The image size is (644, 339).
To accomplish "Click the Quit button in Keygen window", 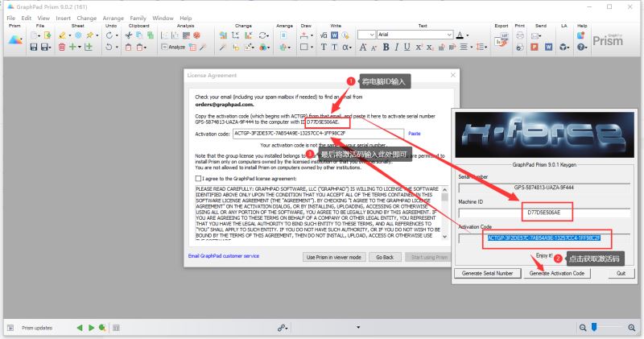I will [621, 273].
